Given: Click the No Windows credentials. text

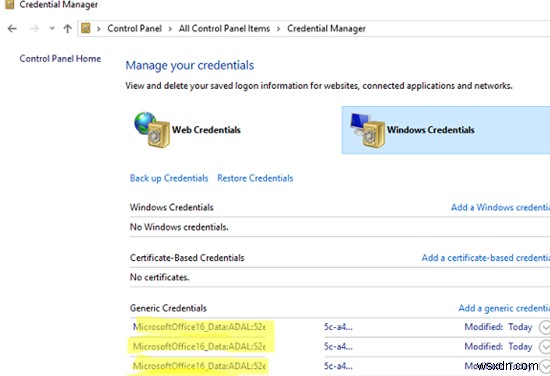Looking at the screenshot, I should coord(179,227).
